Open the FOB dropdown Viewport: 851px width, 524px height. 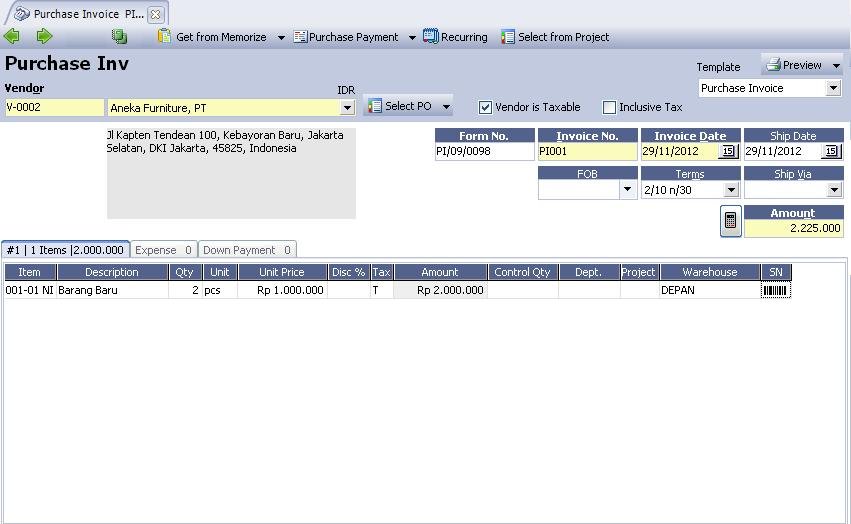click(x=627, y=190)
